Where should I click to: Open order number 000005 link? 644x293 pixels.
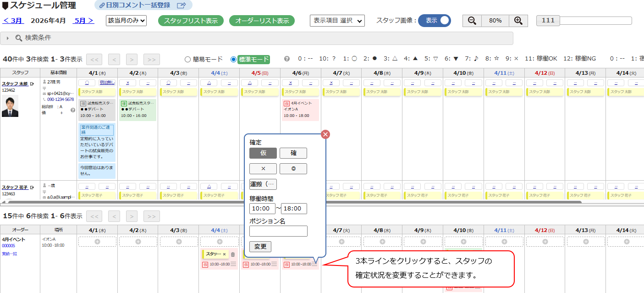click(9, 246)
